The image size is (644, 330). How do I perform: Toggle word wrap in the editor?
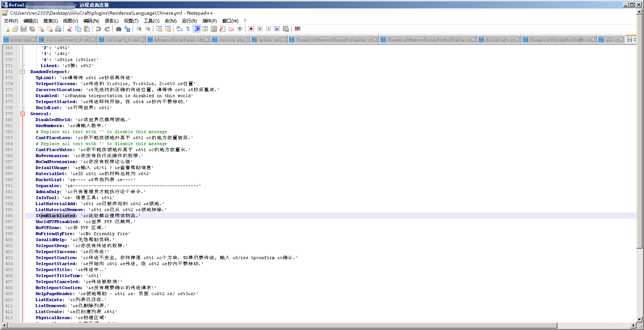179,29
